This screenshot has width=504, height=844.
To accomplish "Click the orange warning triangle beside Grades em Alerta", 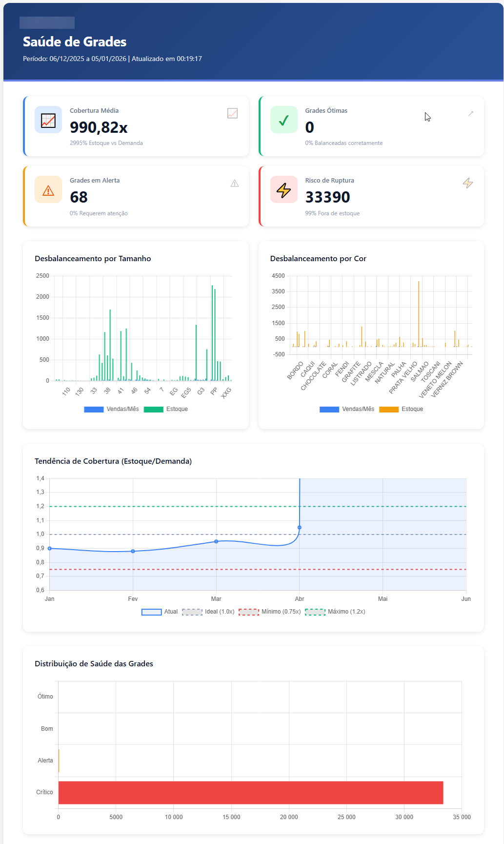I will pyautogui.click(x=48, y=190).
